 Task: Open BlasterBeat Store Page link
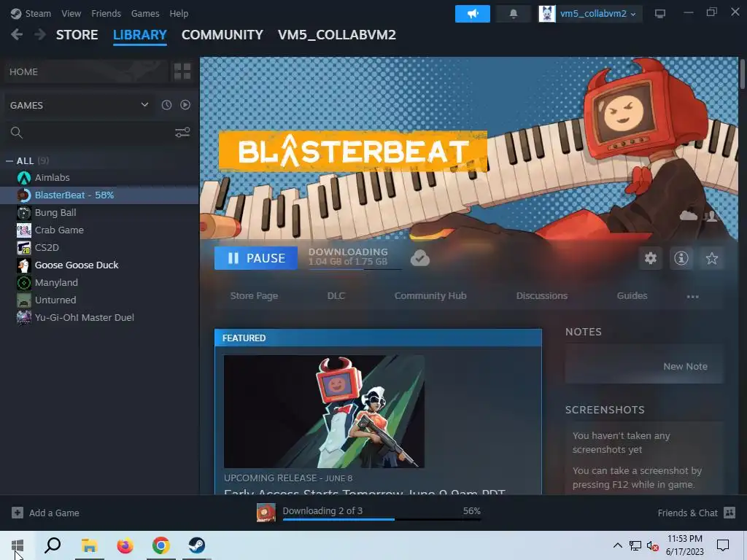click(x=254, y=296)
